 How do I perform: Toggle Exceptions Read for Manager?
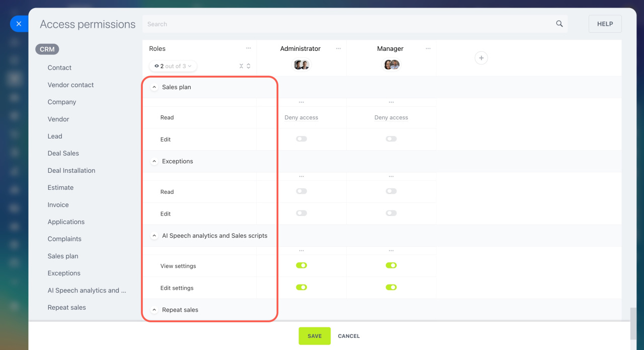391,191
